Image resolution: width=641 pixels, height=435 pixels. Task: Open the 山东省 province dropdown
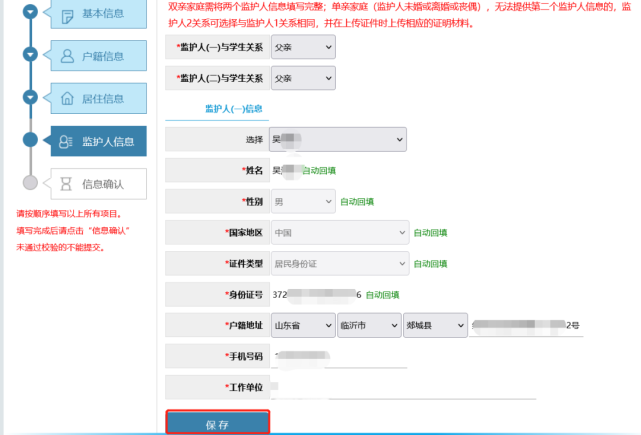[x=303, y=325]
